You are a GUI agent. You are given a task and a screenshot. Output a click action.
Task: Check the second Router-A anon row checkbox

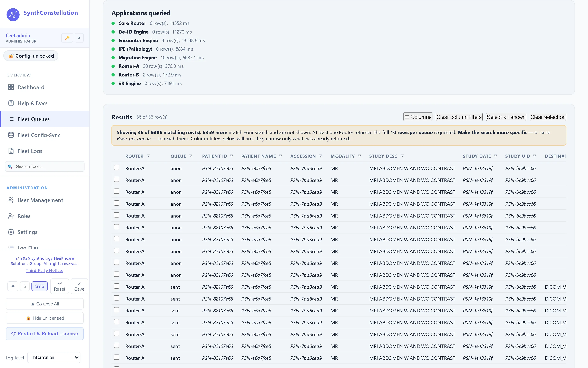[117, 179]
